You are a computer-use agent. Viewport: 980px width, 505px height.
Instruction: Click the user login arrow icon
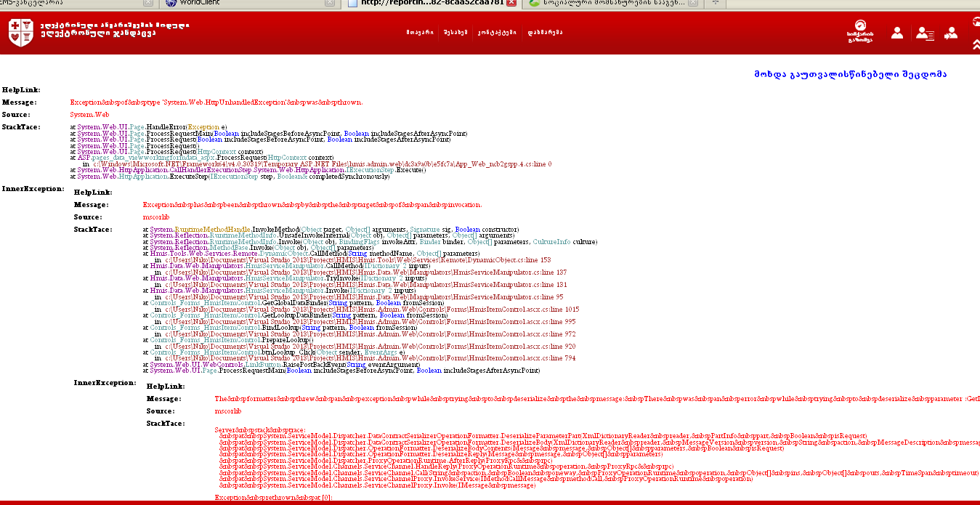click(x=950, y=33)
